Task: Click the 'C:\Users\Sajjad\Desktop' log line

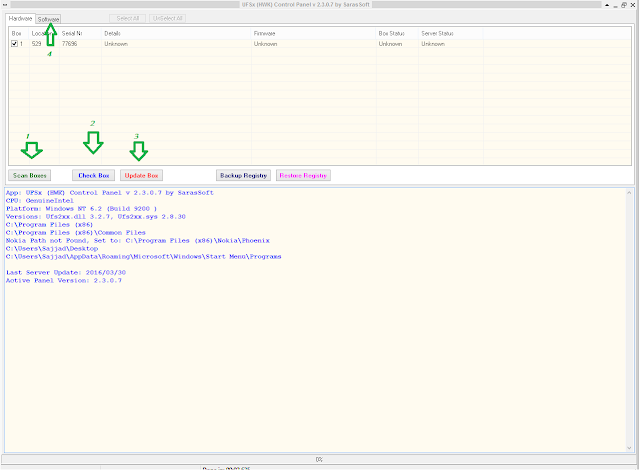Action: (x=52, y=249)
